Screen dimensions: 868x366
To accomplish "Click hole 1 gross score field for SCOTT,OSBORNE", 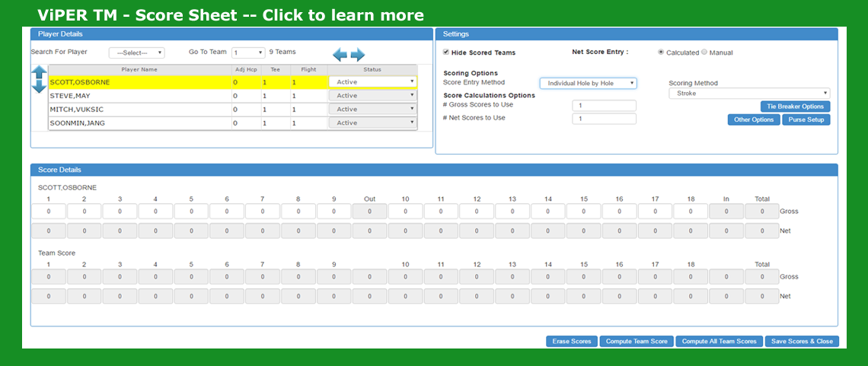I will click(x=48, y=212).
